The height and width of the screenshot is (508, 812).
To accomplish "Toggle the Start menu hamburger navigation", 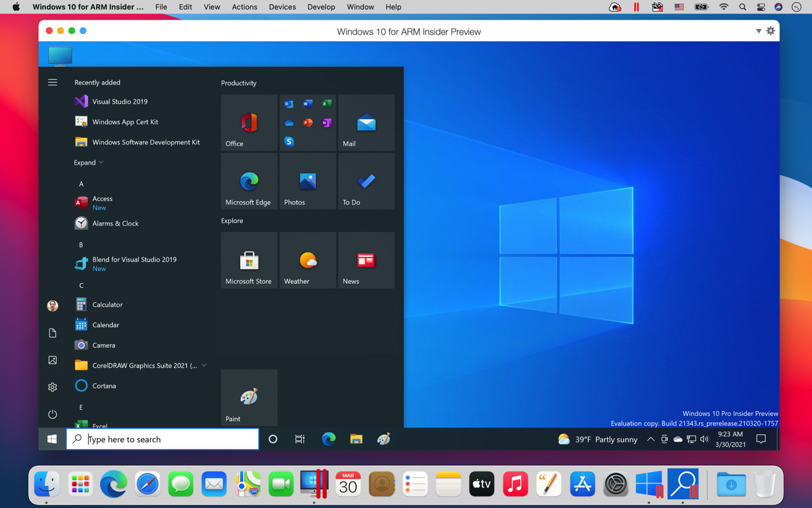I will (53, 83).
